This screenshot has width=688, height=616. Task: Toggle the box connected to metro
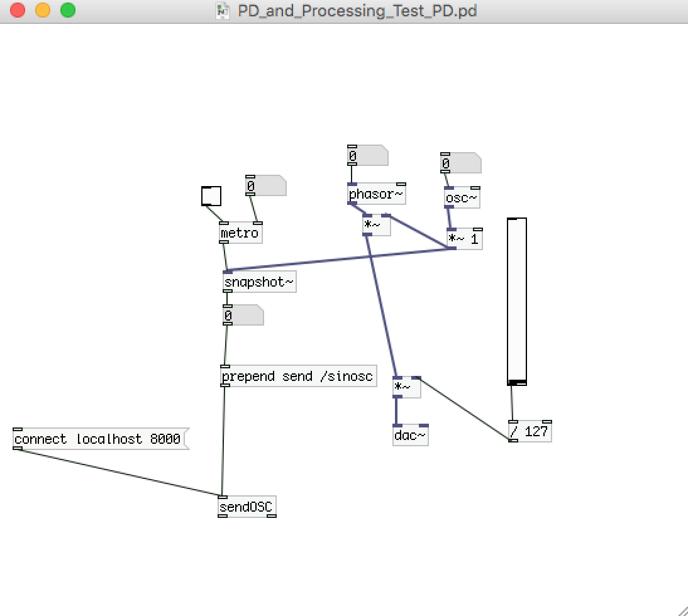coord(211,196)
